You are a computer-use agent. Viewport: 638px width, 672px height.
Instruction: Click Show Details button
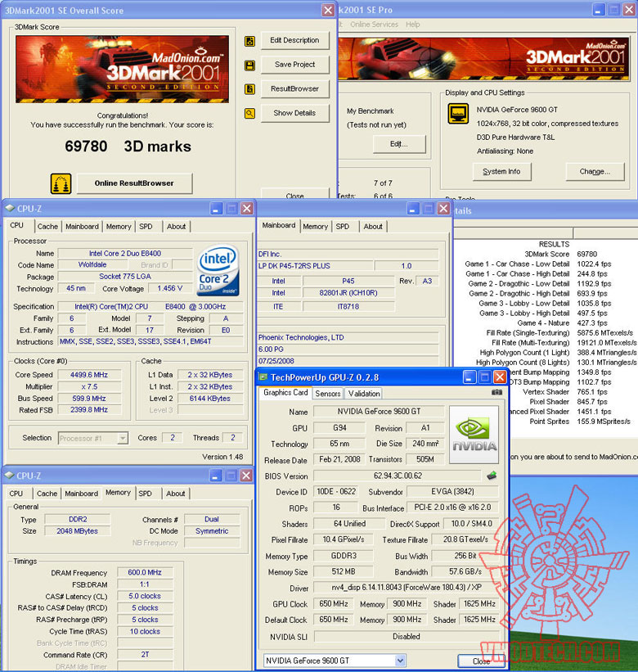click(294, 113)
